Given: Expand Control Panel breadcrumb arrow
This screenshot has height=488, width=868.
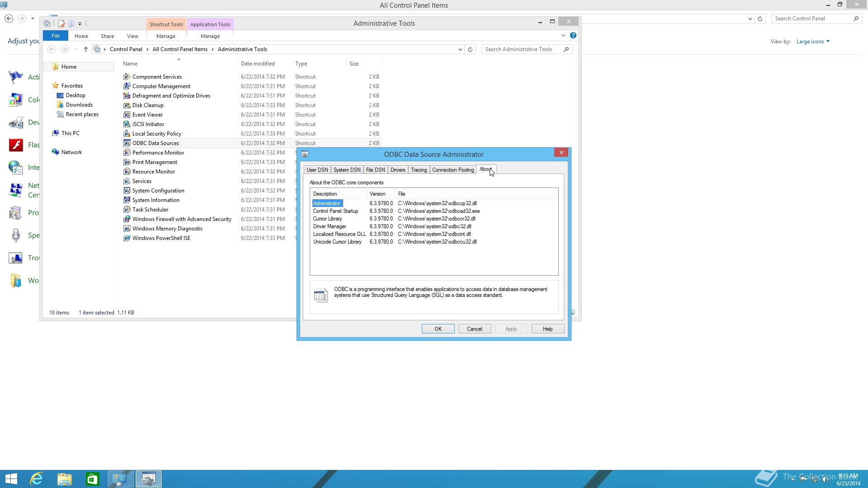Looking at the screenshot, I should [x=147, y=49].
